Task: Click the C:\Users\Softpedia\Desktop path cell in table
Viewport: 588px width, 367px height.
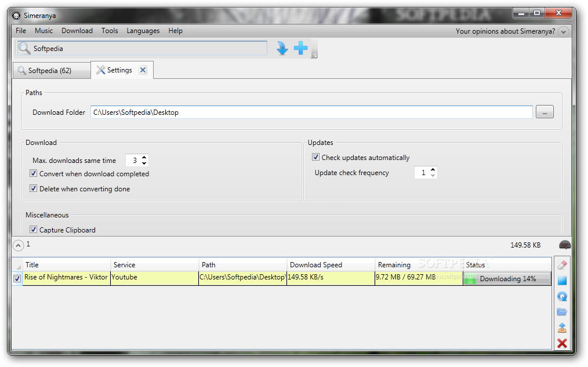Action: (242, 277)
